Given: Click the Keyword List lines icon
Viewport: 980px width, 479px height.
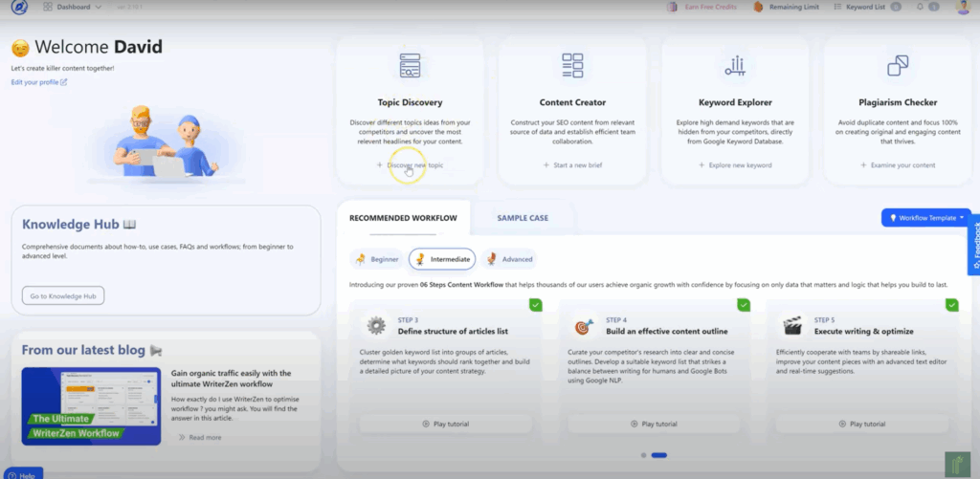Looking at the screenshot, I should pyautogui.click(x=837, y=7).
